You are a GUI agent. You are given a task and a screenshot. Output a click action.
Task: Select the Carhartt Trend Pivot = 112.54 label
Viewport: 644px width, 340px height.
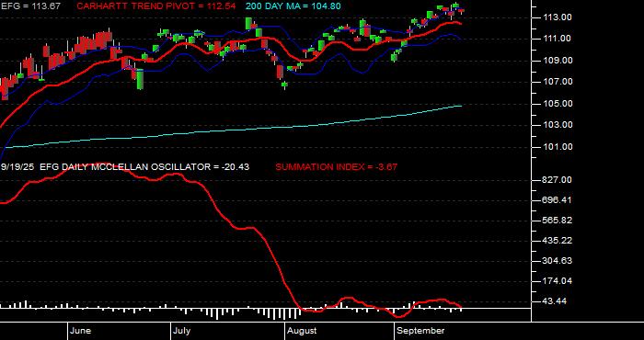156,6
